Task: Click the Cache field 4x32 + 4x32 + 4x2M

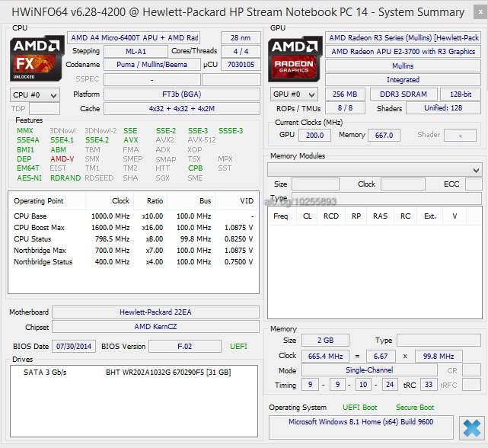Action: coord(182,109)
